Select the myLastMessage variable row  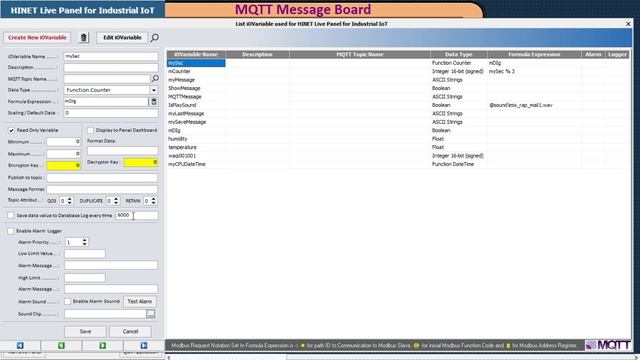click(x=398, y=113)
